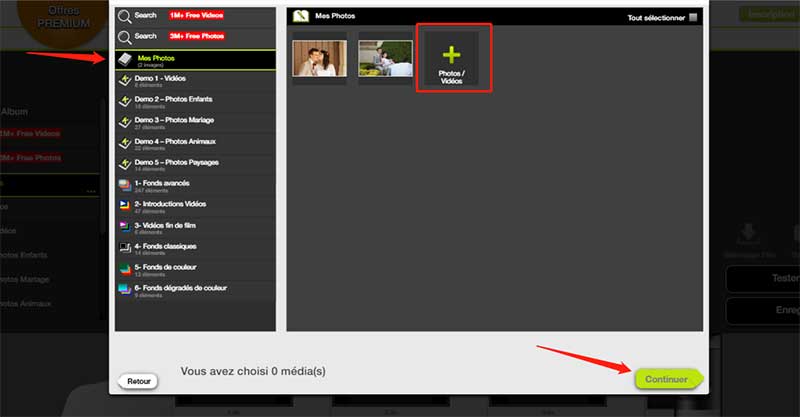Click the search icon beside 1M+ Free Videos
This screenshot has width=800, height=417.
123,16
